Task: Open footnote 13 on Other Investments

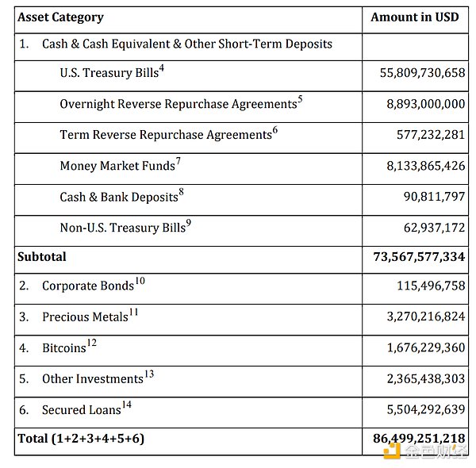Action: [149, 374]
